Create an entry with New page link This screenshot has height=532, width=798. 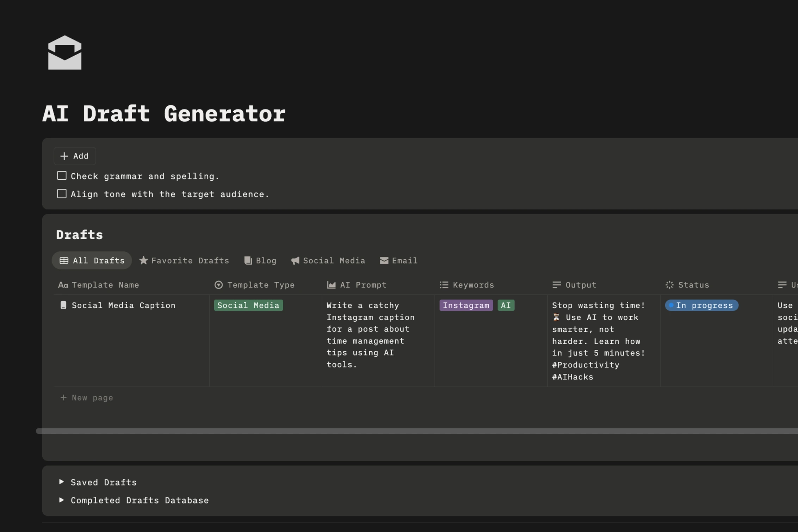click(x=87, y=397)
